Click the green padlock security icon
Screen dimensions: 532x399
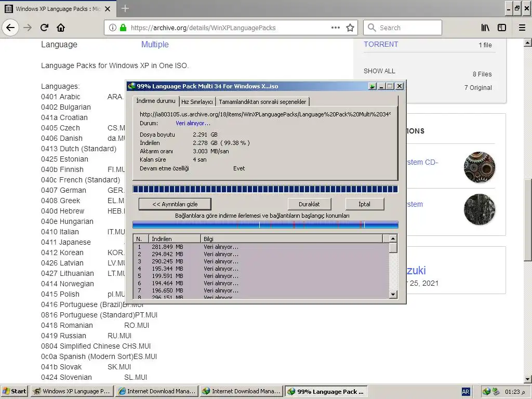(x=123, y=28)
